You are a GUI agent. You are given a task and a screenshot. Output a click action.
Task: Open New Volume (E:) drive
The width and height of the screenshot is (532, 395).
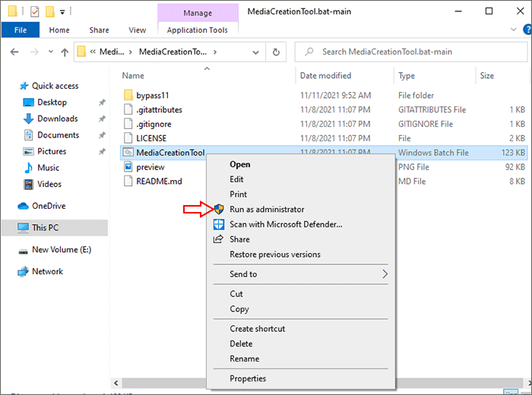point(62,250)
